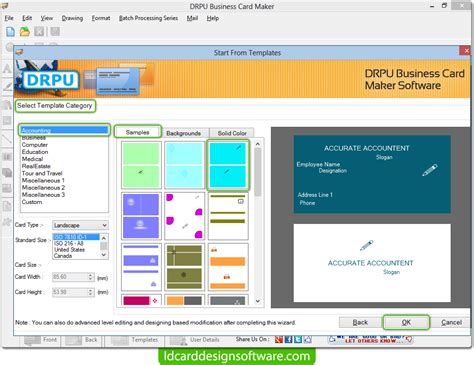Screen dimensions: 474x365
Task: Click the New document toolbar icon
Action: tap(10, 32)
